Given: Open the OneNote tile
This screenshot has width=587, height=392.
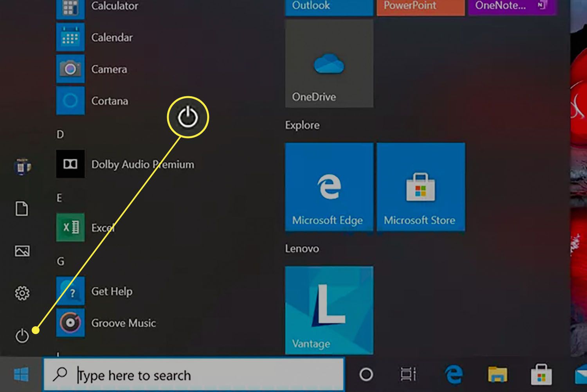Looking at the screenshot, I should (x=512, y=7).
